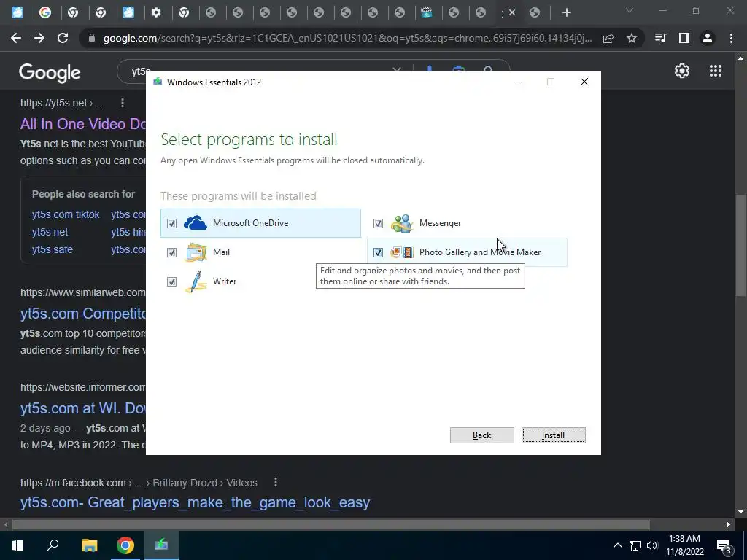Screen dimensions: 747x560
Task: Click the Mail envelope icon
Action: coord(196,252)
